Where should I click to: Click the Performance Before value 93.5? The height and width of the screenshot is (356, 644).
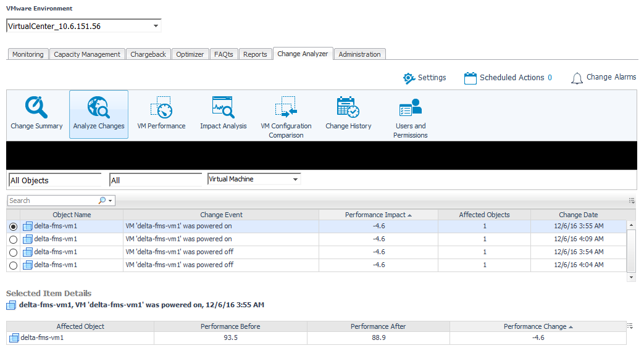click(230, 337)
